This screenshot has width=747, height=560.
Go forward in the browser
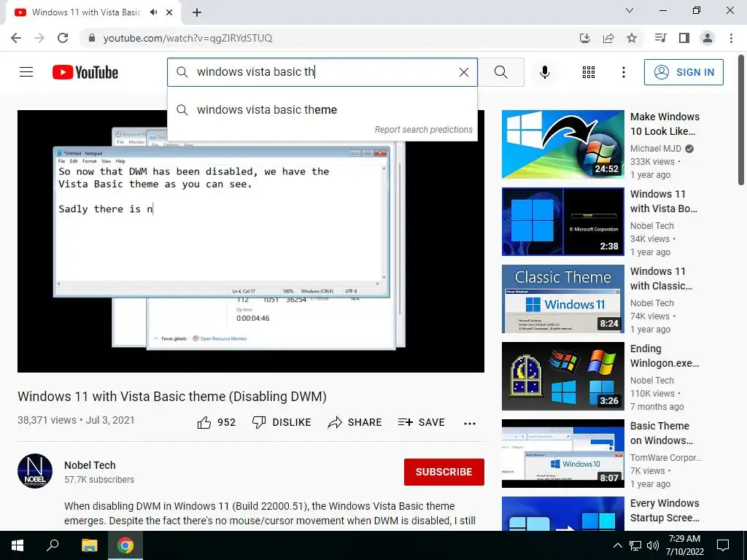pos(39,38)
